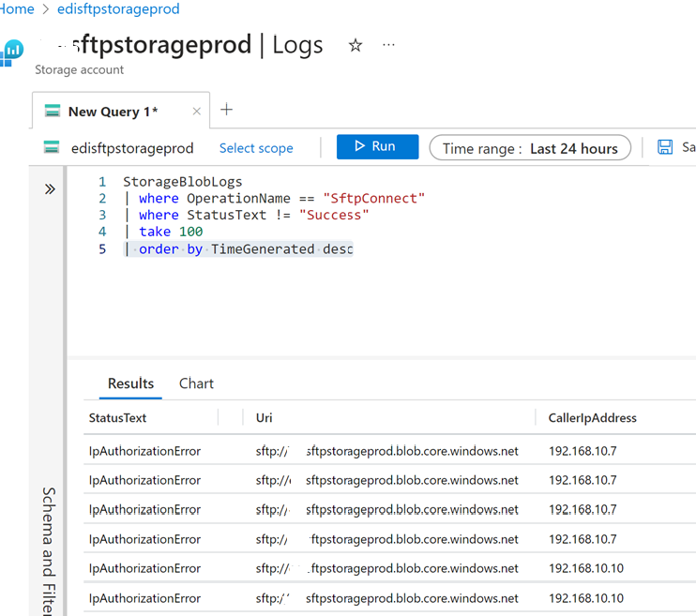The image size is (696, 616).
Task: Open the more options ellipsis menu
Action: click(x=388, y=45)
